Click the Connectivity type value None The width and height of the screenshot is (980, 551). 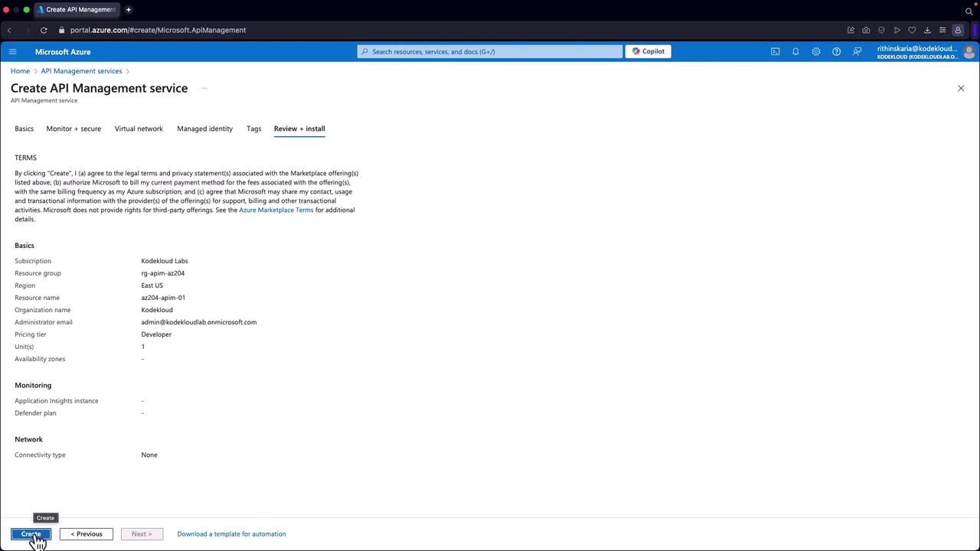(149, 455)
